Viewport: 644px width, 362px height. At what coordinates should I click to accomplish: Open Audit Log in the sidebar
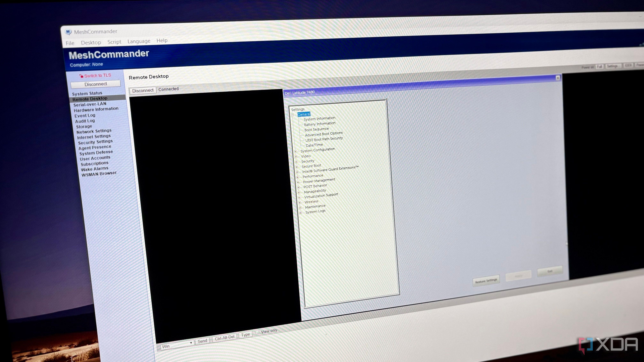pyautogui.click(x=85, y=121)
